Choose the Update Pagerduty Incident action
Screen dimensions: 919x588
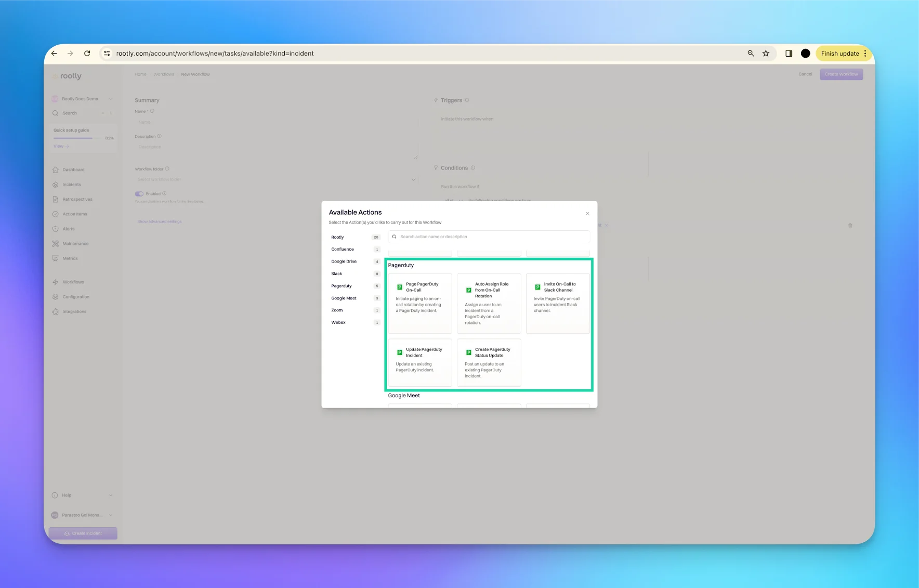420,363
